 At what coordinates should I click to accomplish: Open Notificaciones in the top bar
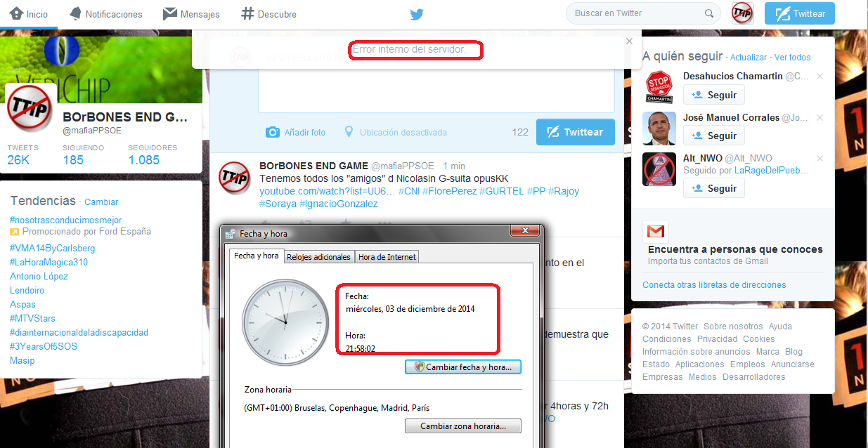coord(105,14)
